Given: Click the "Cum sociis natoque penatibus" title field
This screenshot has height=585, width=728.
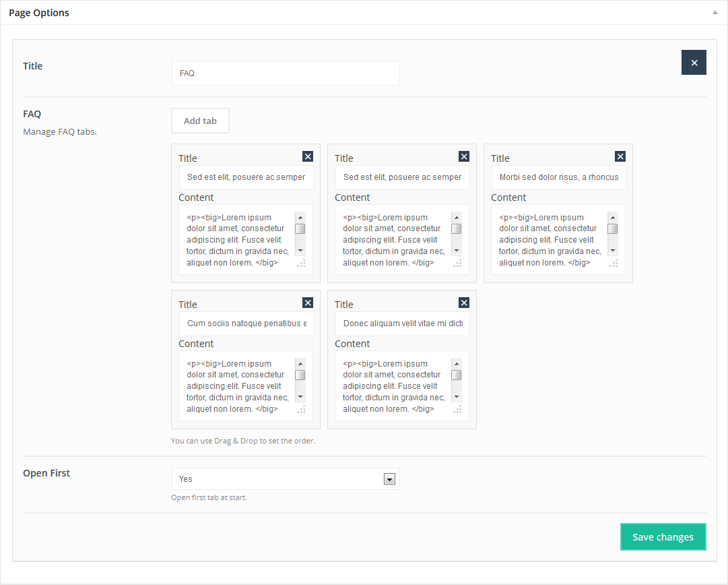Looking at the screenshot, I should click(246, 324).
